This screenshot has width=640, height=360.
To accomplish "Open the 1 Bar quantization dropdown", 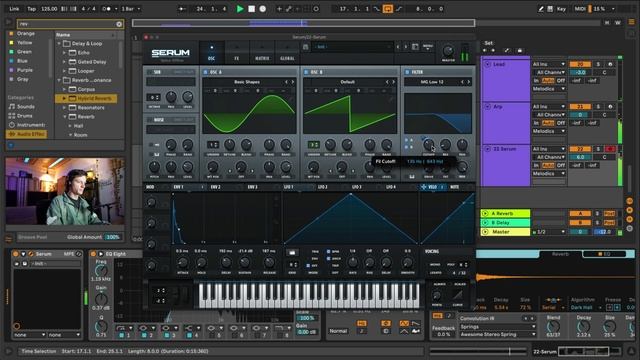I will click(x=131, y=9).
